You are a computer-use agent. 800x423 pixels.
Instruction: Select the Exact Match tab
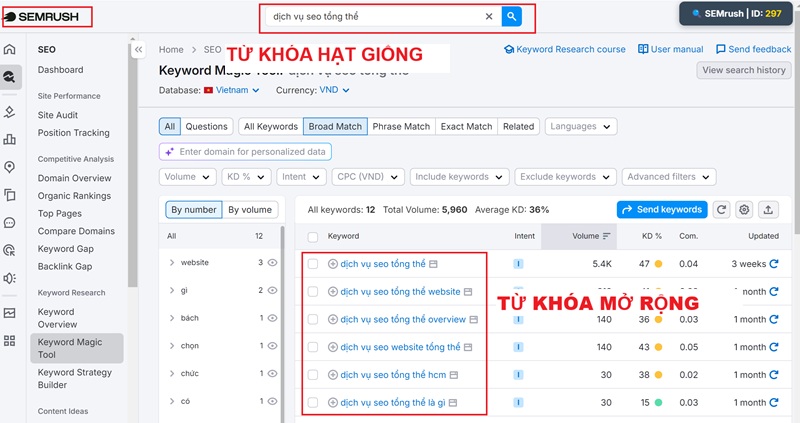(466, 127)
